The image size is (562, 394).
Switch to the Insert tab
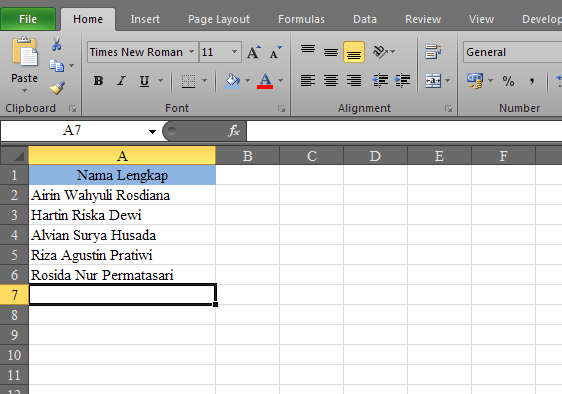coord(145,19)
